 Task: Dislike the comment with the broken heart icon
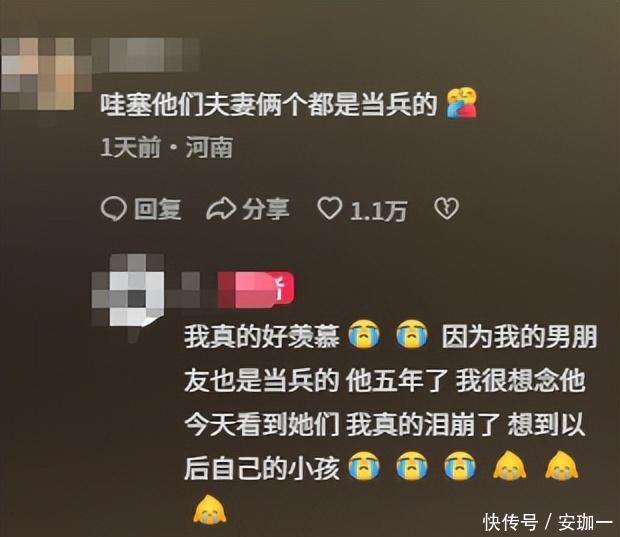click(x=447, y=208)
